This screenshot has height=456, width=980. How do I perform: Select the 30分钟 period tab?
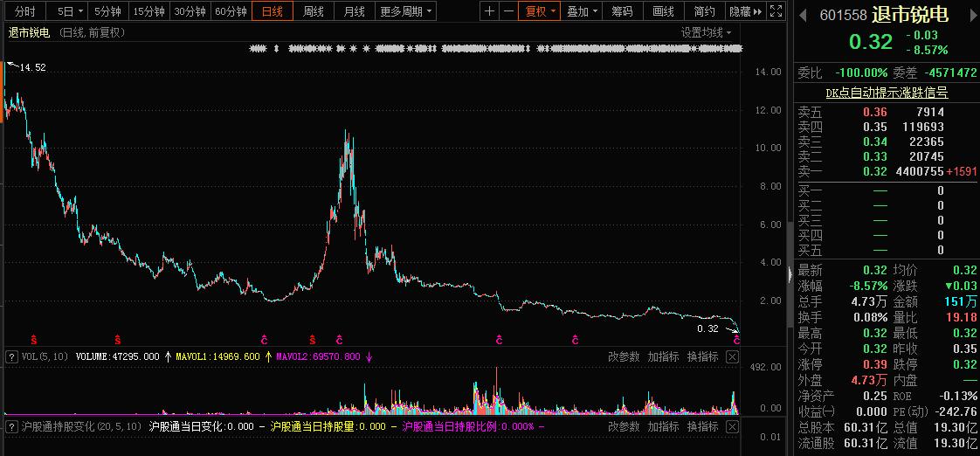[x=190, y=11]
